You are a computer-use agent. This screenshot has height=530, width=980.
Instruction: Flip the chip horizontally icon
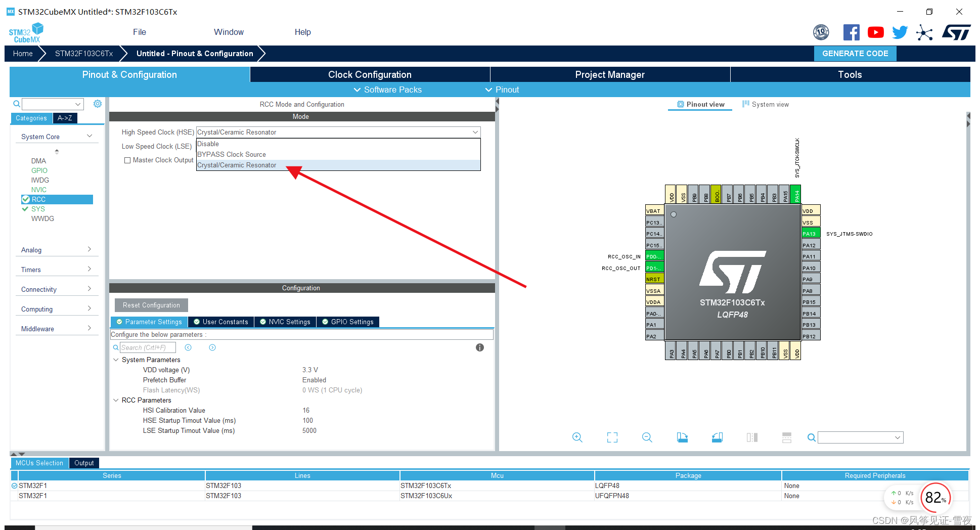(x=752, y=437)
